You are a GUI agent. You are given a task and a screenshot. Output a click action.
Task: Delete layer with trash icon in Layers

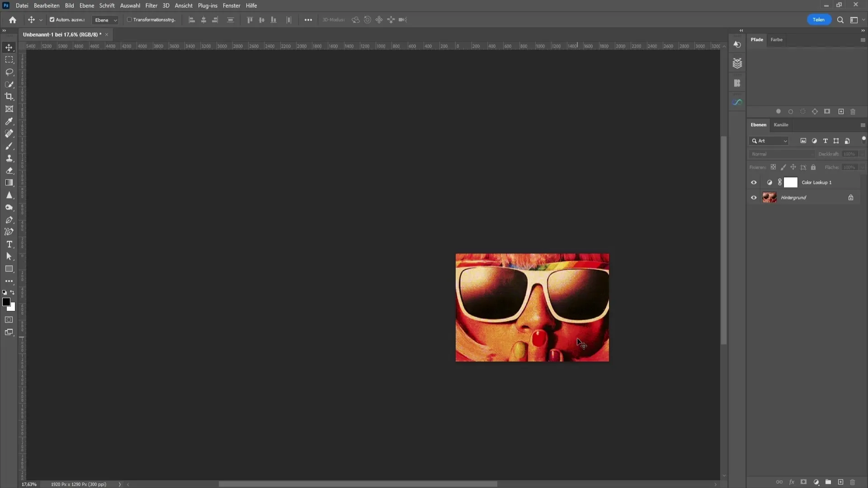click(853, 482)
